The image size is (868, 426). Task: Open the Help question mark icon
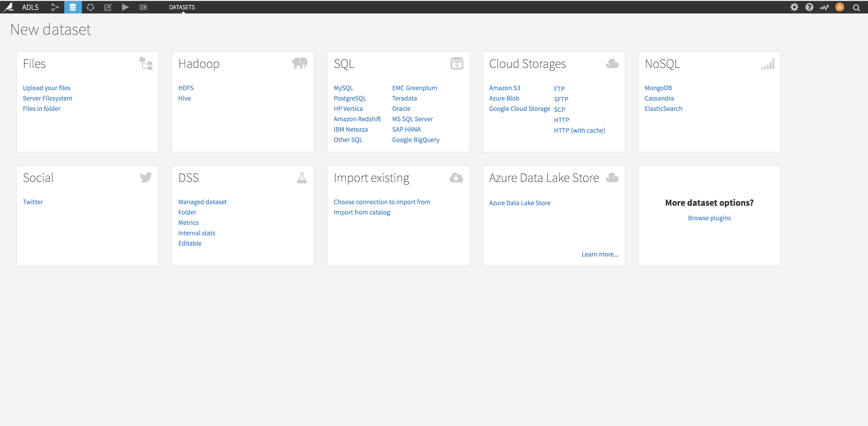click(x=809, y=7)
